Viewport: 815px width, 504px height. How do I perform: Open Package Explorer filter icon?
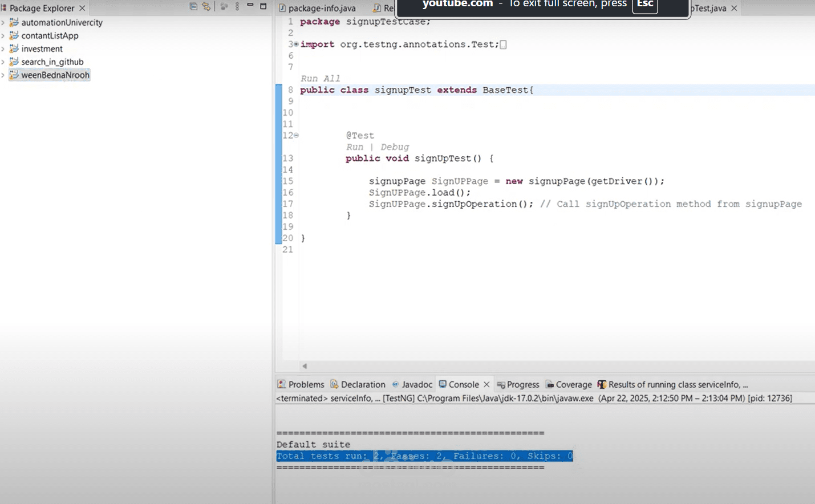[224, 6]
